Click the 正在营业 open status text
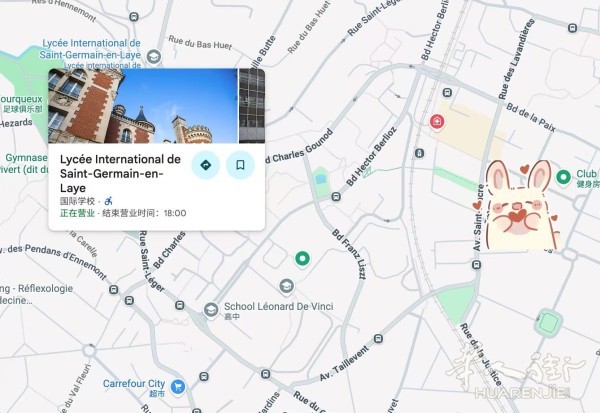 (77, 213)
